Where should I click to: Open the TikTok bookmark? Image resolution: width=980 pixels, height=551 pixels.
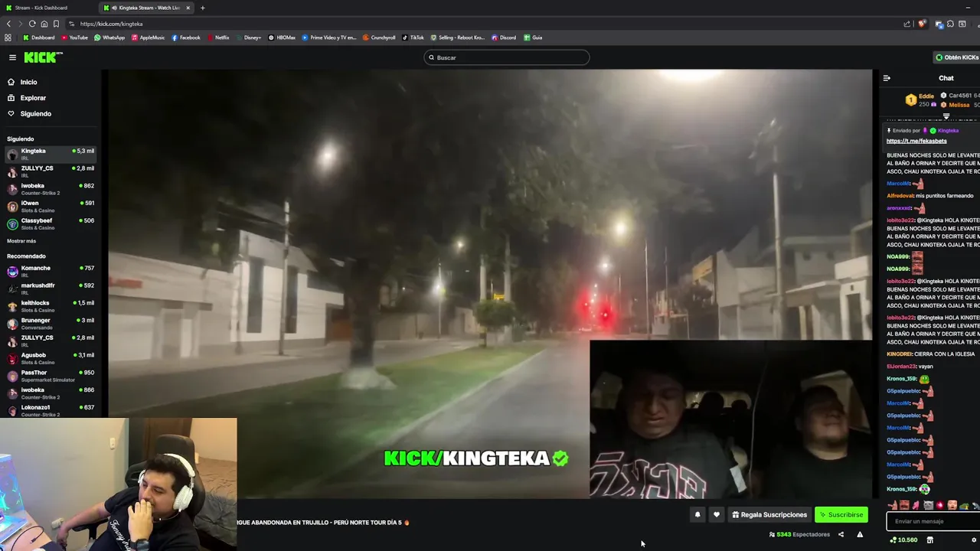tap(413, 37)
